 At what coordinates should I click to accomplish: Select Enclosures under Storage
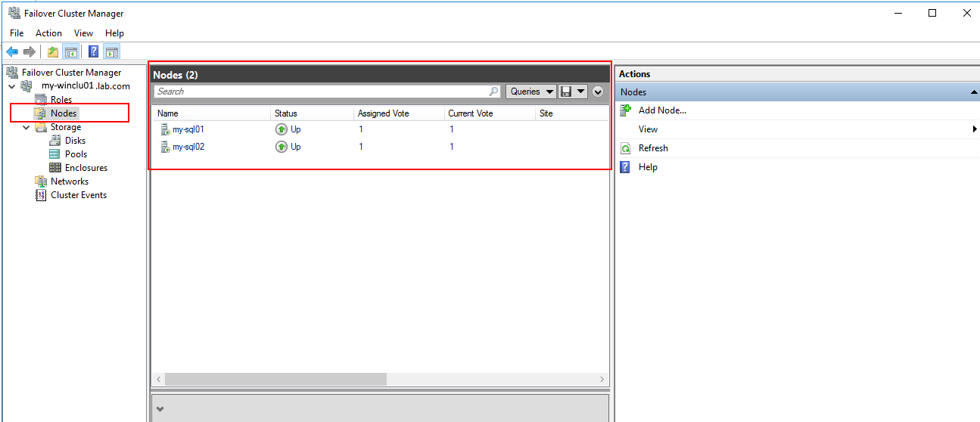tap(86, 168)
